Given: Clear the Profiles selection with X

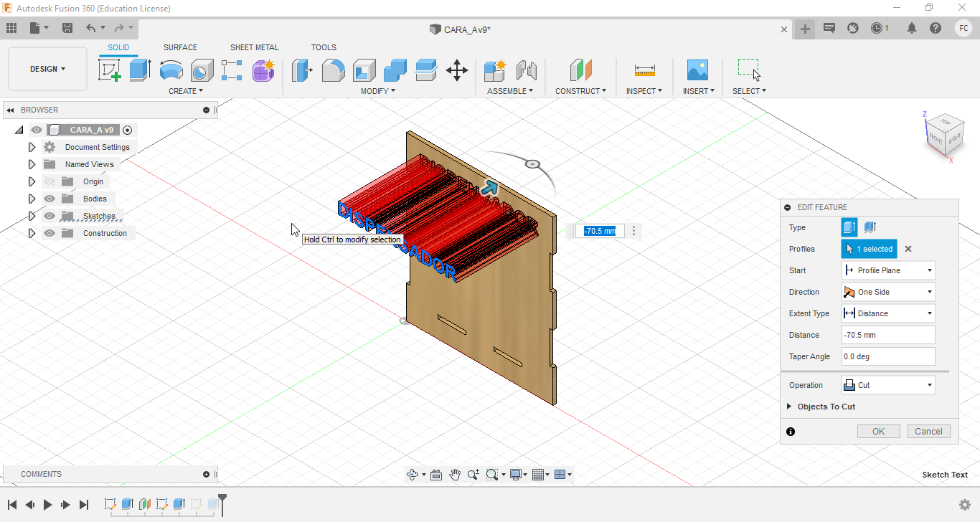Looking at the screenshot, I should coord(908,249).
